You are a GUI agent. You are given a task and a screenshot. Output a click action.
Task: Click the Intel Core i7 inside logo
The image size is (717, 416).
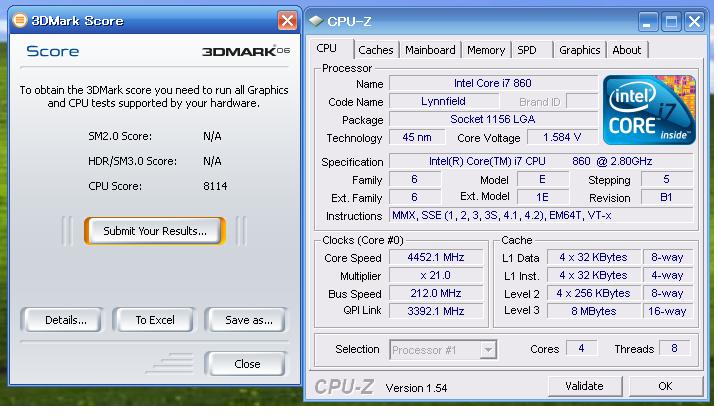click(x=649, y=110)
